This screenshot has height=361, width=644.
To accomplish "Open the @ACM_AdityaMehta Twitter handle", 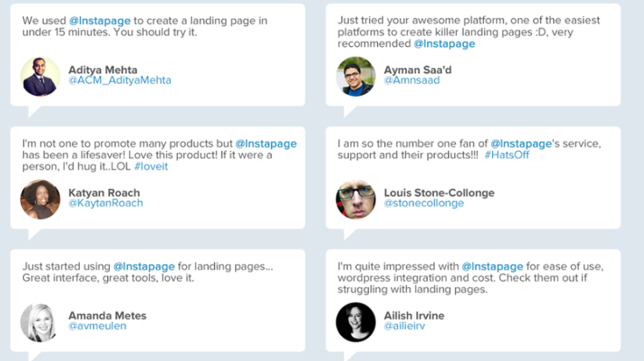I will point(119,81).
